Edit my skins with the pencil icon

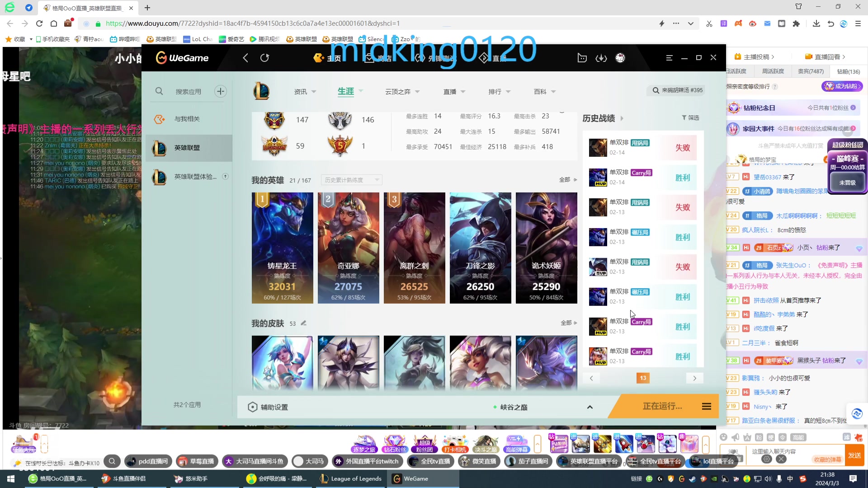[304, 323]
